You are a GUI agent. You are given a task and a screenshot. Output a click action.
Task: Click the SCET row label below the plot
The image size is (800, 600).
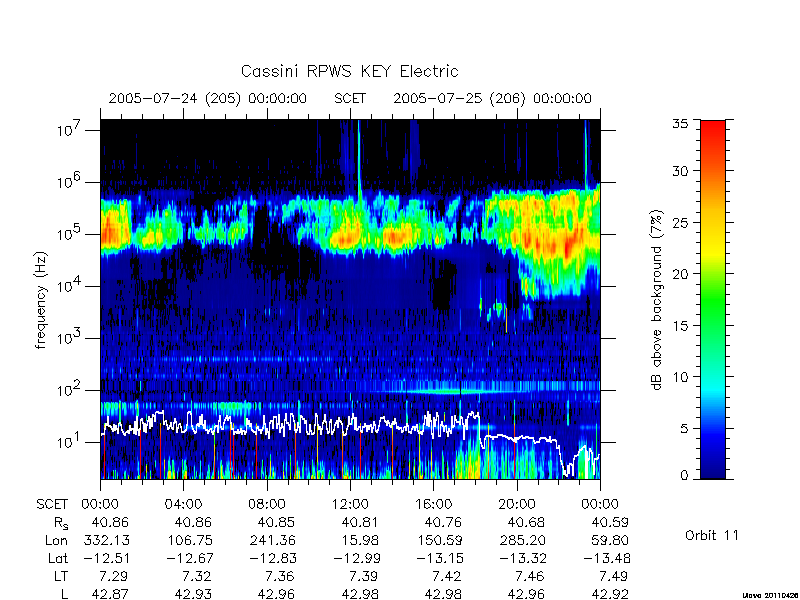click(52, 505)
